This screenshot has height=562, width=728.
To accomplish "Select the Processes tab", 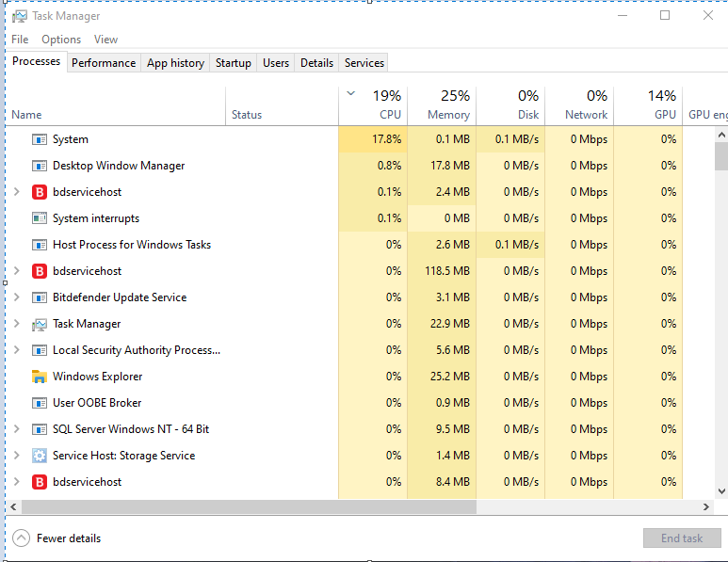I will [x=36, y=61].
